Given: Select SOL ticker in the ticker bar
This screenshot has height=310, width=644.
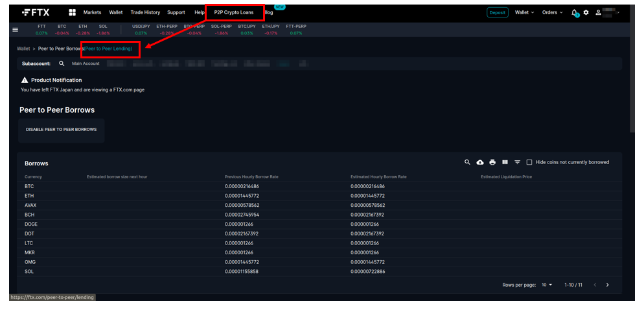Looking at the screenshot, I should [x=103, y=29].
